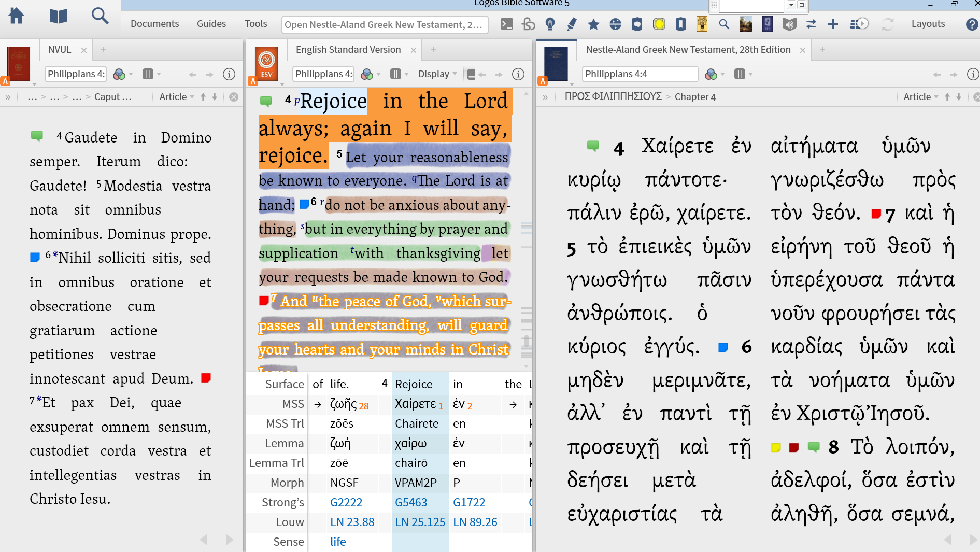Click the Layouts button
The image size is (980, 552).
(928, 24)
